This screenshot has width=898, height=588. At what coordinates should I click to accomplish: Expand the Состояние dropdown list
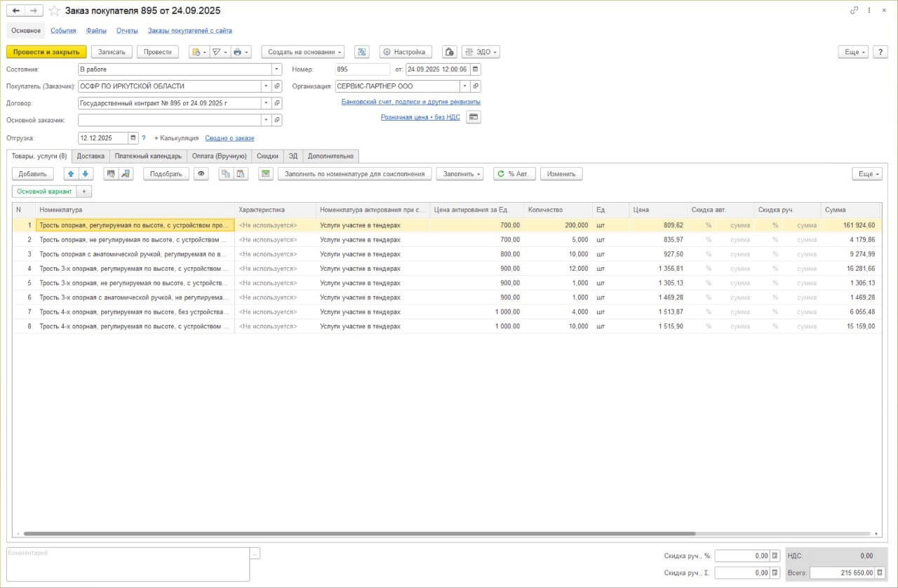(x=277, y=69)
